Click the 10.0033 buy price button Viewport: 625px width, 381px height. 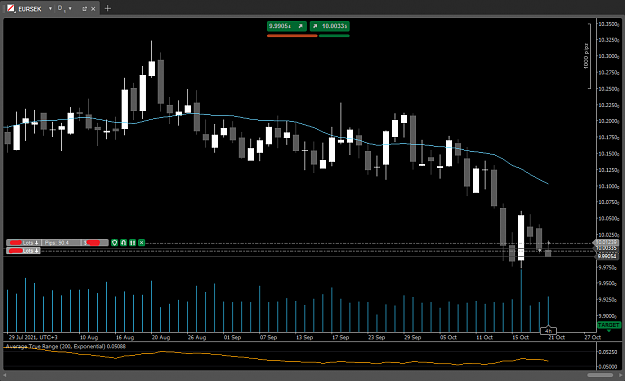click(x=330, y=26)
